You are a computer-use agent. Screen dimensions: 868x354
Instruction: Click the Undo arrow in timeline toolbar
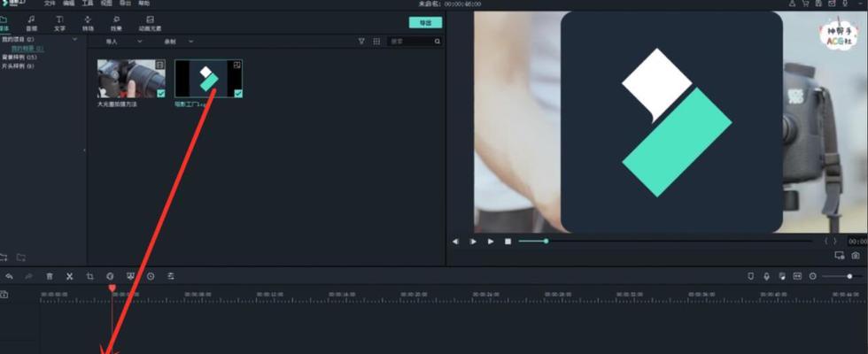(9, 276)
